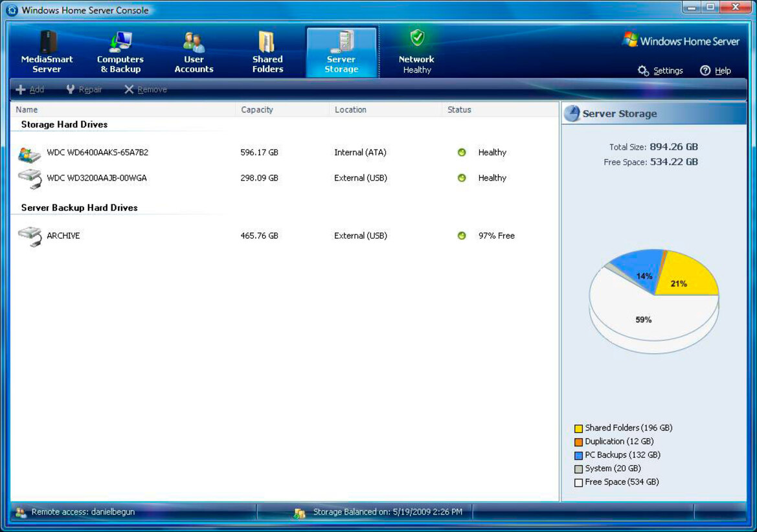Click the ARCHIVE USB drive icon
Viewport: 757px width, 532px height.
coord(29,237)
